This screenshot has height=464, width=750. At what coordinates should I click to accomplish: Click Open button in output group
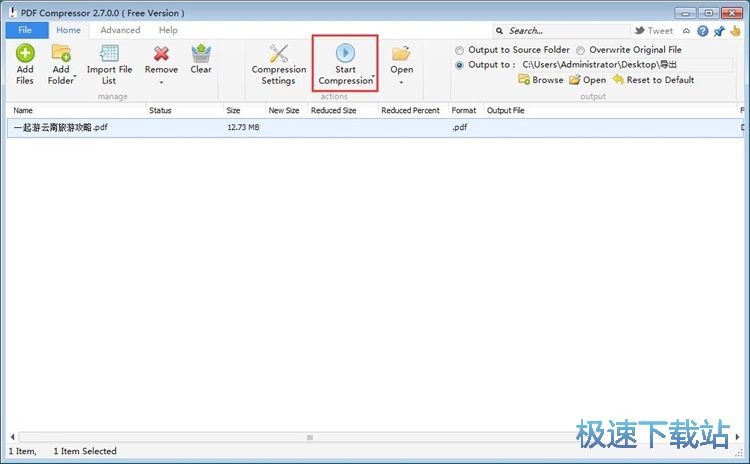pyautogui.click(x=587, y=80)
